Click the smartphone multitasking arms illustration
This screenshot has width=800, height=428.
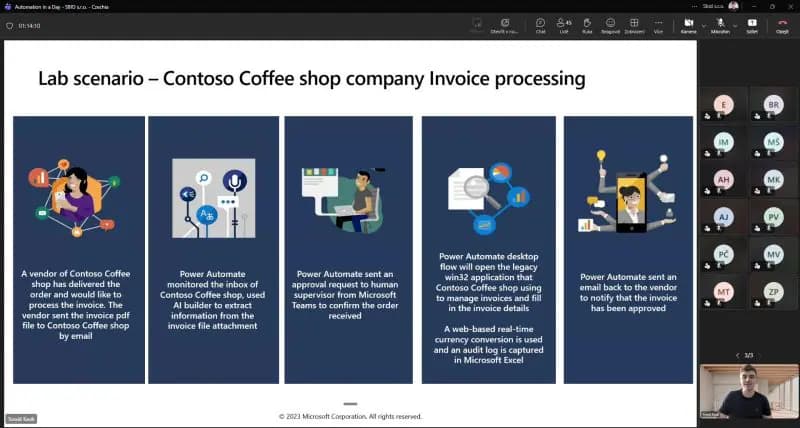(628, 191)
